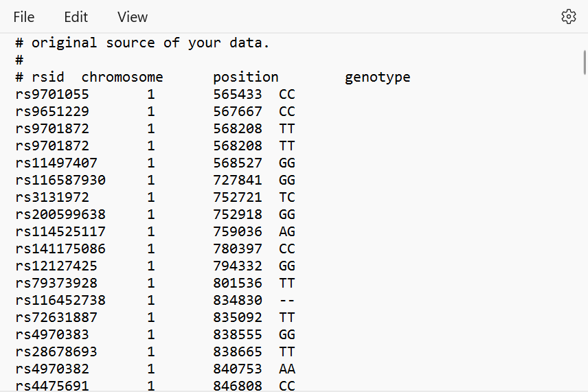Click the text 'rs9651229'
The width and height of the screenshot is (588, 392).
(52, 112)
